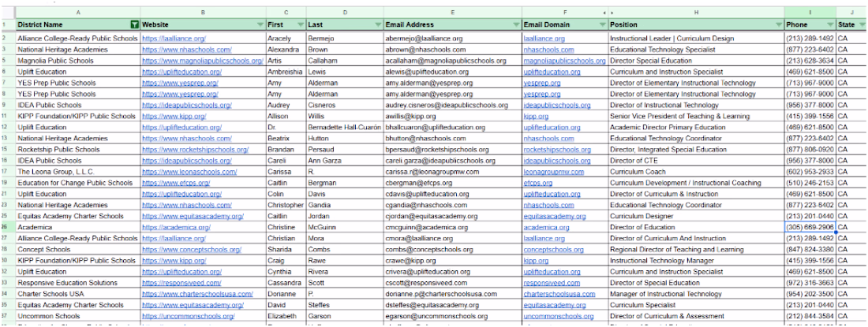Expand hidden column G using arrow in column F header
868x327 pixels.
(x=604, y=12)
